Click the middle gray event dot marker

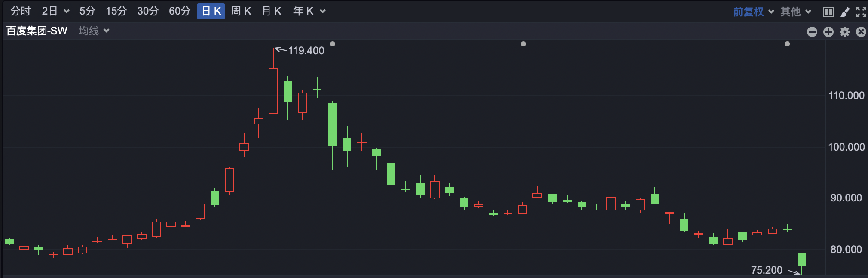click(523, 44)
